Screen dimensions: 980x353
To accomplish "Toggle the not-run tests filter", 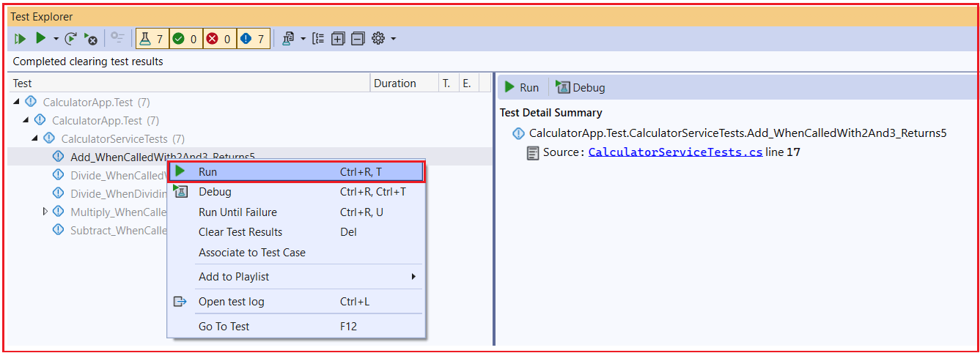I will click(253, 39).
